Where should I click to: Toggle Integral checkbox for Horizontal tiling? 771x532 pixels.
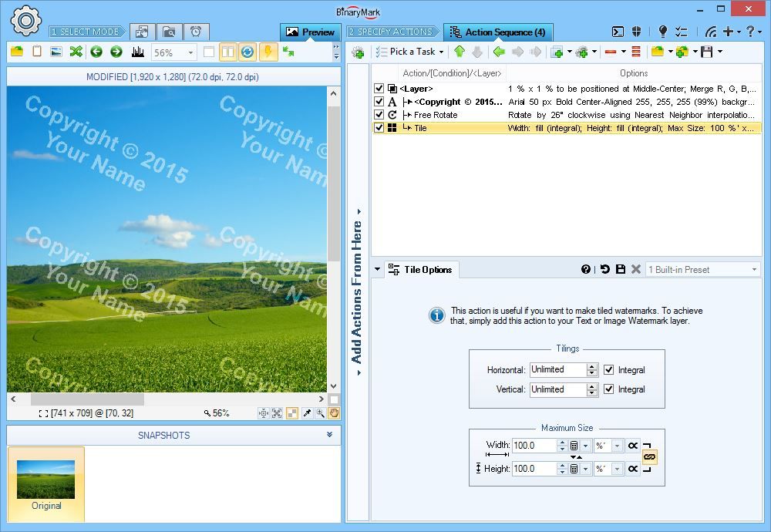[x=609, y=370]
